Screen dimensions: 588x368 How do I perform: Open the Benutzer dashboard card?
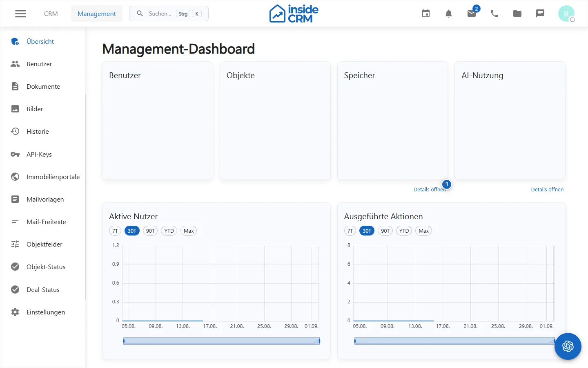coord(158,121)
